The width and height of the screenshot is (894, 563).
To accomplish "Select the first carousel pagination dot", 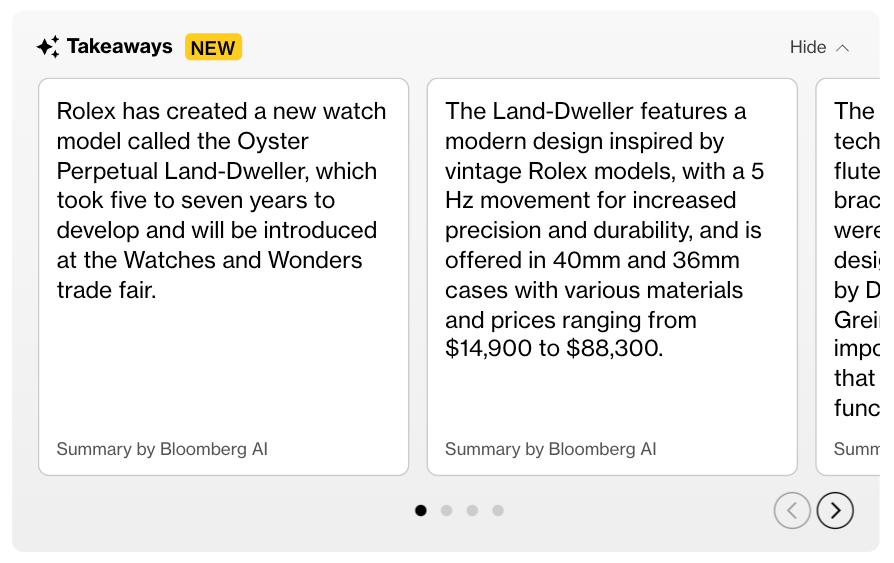I will point(421,510).
